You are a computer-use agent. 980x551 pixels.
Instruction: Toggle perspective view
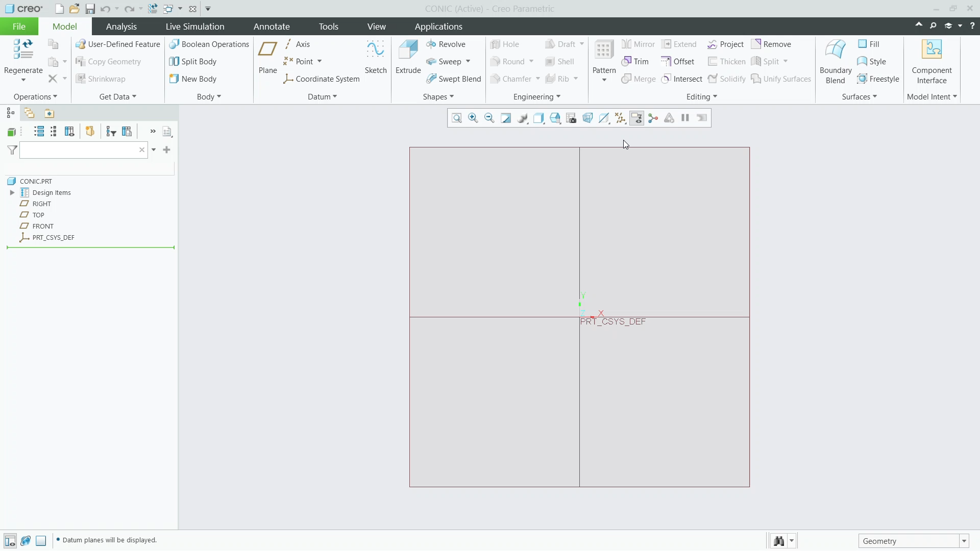point(587,118)
